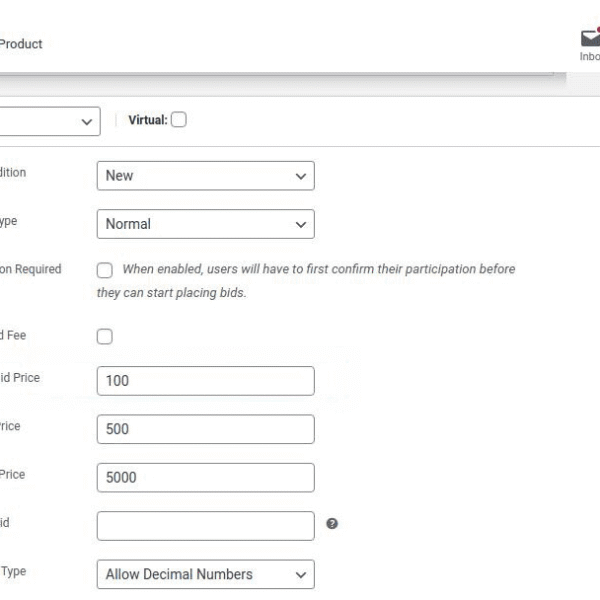The height and width of the screenshot is (600, 600).
Task: Open the condition dropdown showing New
Action: coord(205,176)
